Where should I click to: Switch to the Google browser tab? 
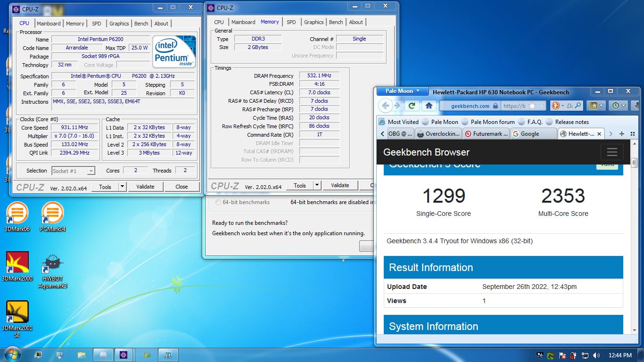click(x=533, y=134)
